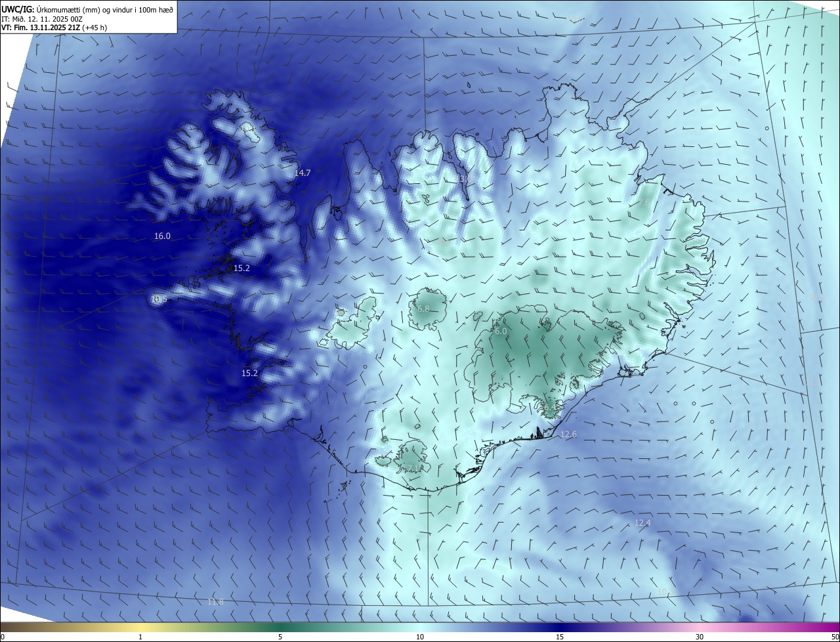Select the 'IT: Mið. 12. 11. 2025 00Z' line
Screen dimensions: 840x642
coord(42,19)
